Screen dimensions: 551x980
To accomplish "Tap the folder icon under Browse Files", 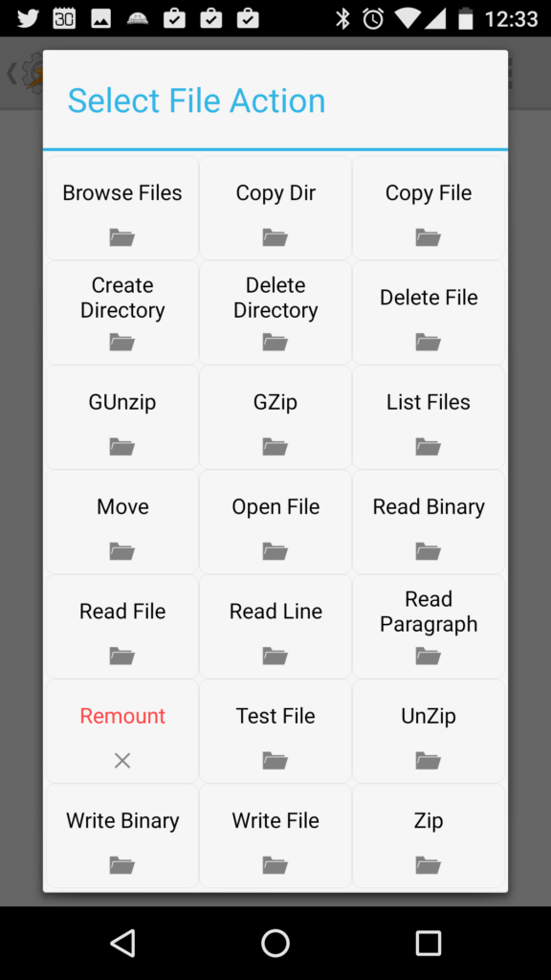I will 122,237.
